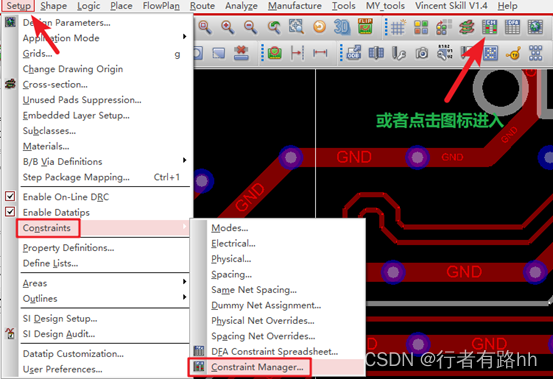The height and width of the screenshot is (379, 553).
Task: Click the blue split-panel icon next to ODB
Action: pyautogui.click(x=376, y=53)
